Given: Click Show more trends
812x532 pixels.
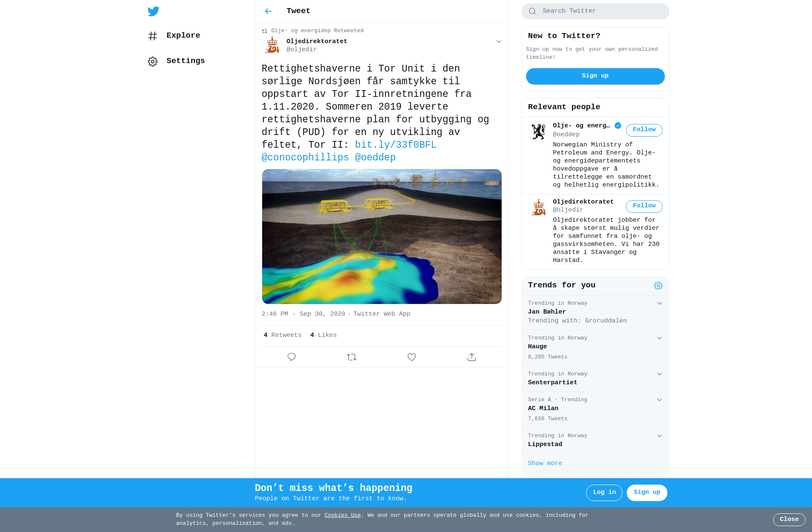Looking at the screenshot, I should point(545,463).
